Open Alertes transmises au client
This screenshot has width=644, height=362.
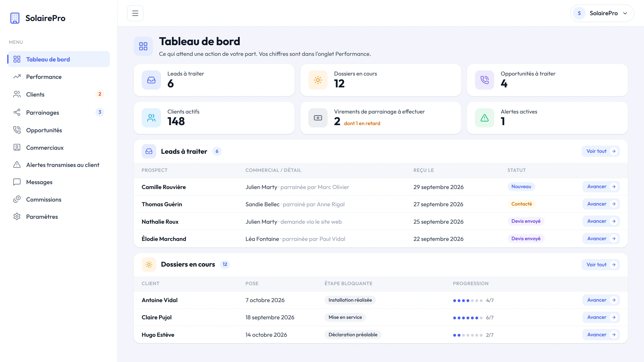pyautogui.click(x=59, y=165)
